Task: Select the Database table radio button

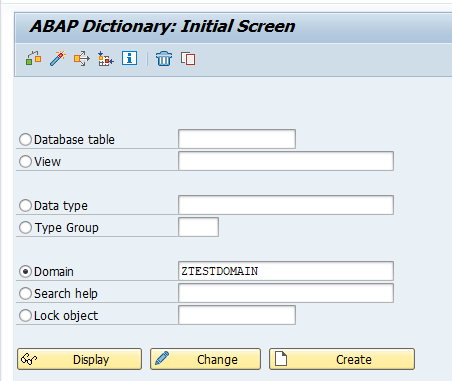Action: 25,139
